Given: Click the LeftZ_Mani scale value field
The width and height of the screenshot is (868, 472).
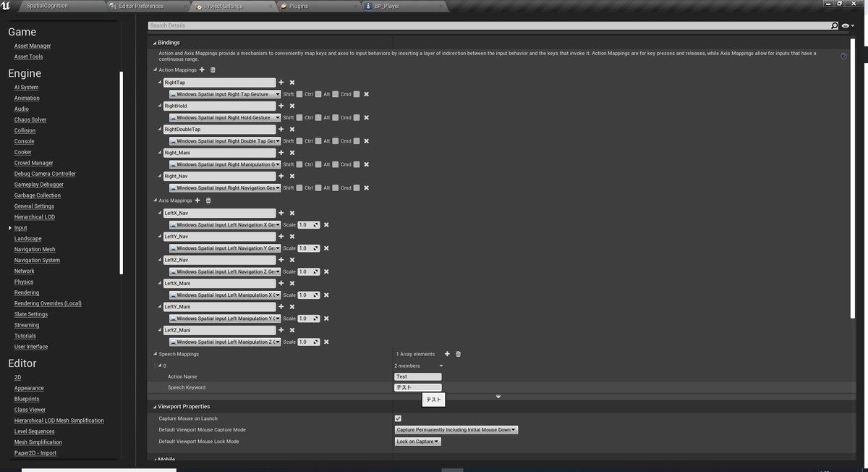Looking at the screenshot, I should [x=308, y=342].
